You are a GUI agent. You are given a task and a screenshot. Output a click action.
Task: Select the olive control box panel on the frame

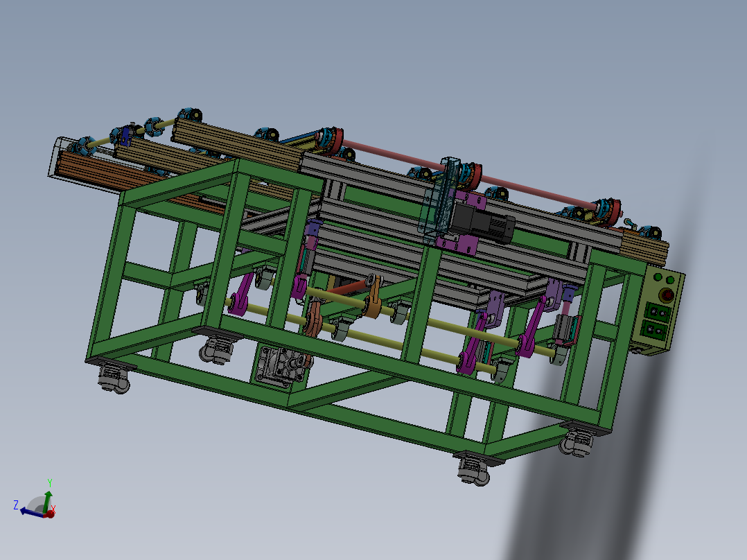pyautogui.click(x=658, y=310)
